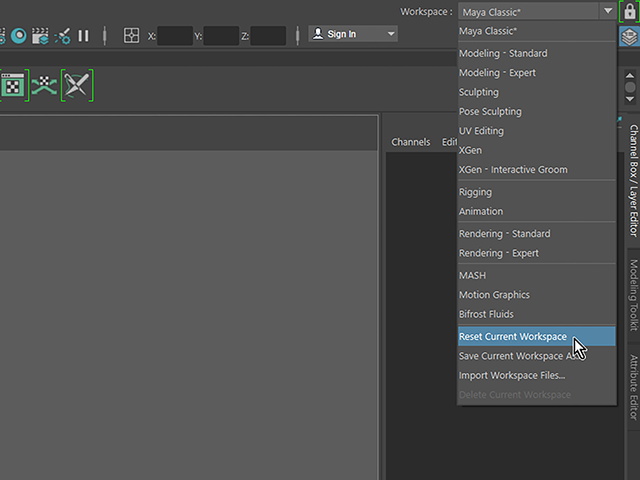Open the Edit menu in Channel Box
Viewport: 640px width, 480px height.
coord(449,142)
